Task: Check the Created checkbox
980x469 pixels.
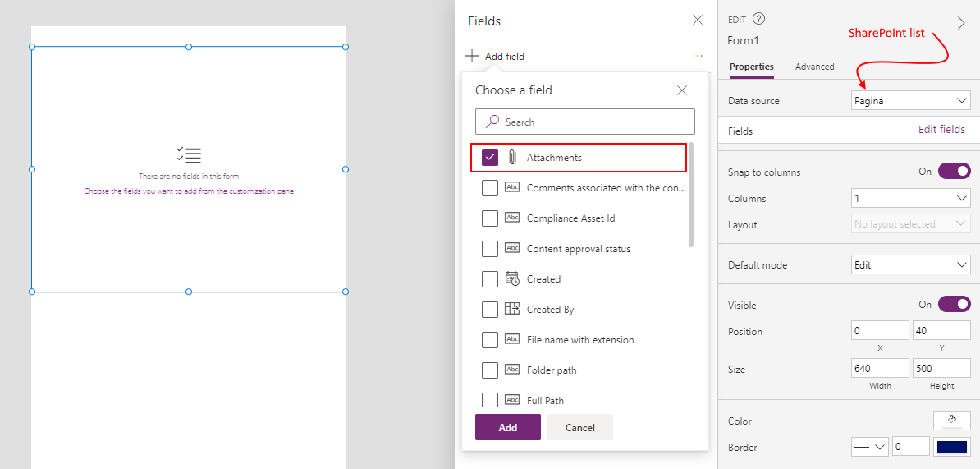Action: (x=490, y=279)
